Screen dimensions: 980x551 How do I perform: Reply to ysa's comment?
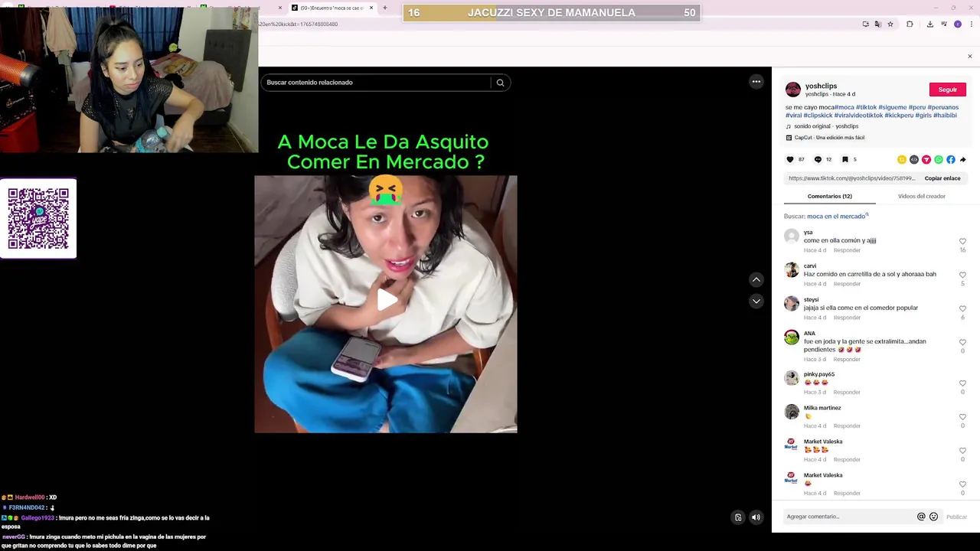click(847, 250)
